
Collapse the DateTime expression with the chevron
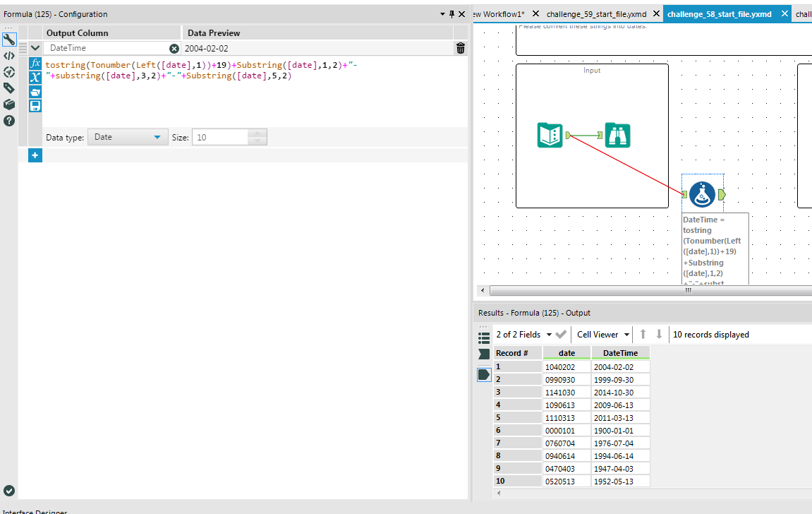[35, 47]
